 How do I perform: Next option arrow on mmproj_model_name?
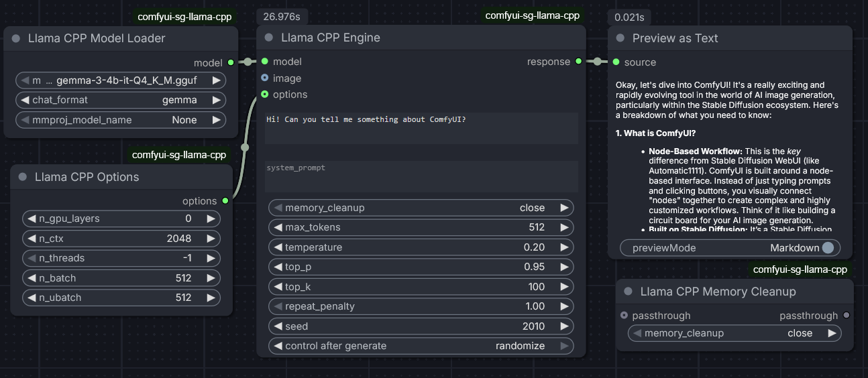click(216, 120)
